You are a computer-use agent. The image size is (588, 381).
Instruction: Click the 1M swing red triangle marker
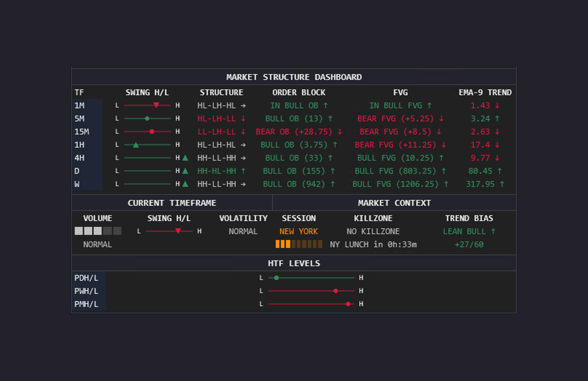[156, 105]
